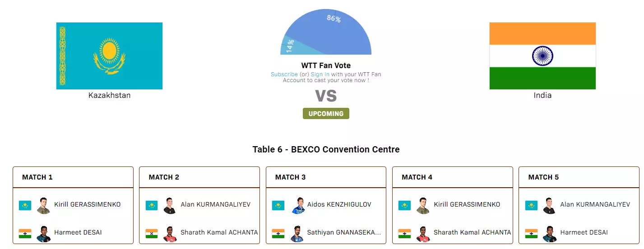Open the Subscribe link
This screenshot has width=644, height=249.
pos(284,74)
